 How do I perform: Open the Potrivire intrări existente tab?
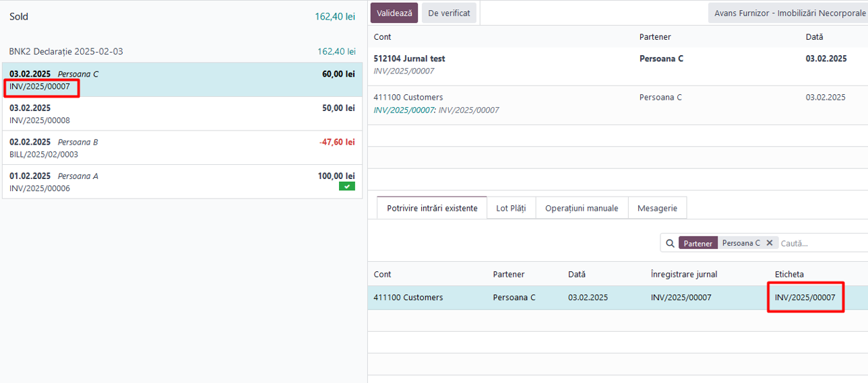[432, 208]
